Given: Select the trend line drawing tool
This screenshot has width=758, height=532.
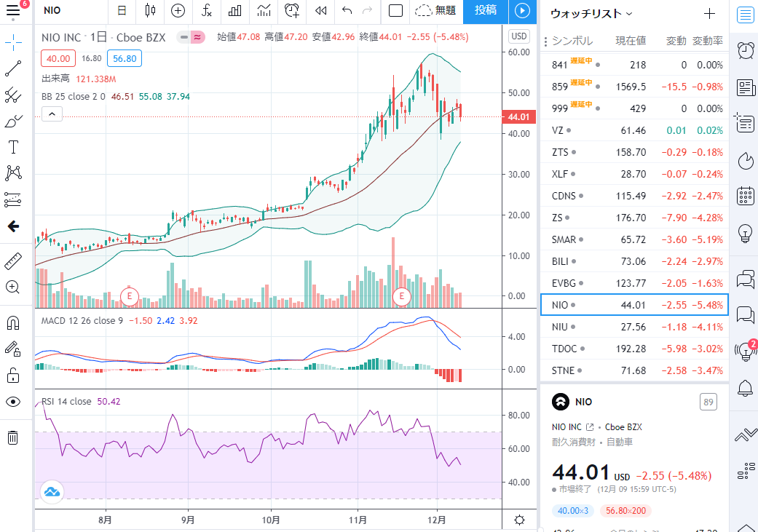Looking at the screenshot, I should click(13, 68).
